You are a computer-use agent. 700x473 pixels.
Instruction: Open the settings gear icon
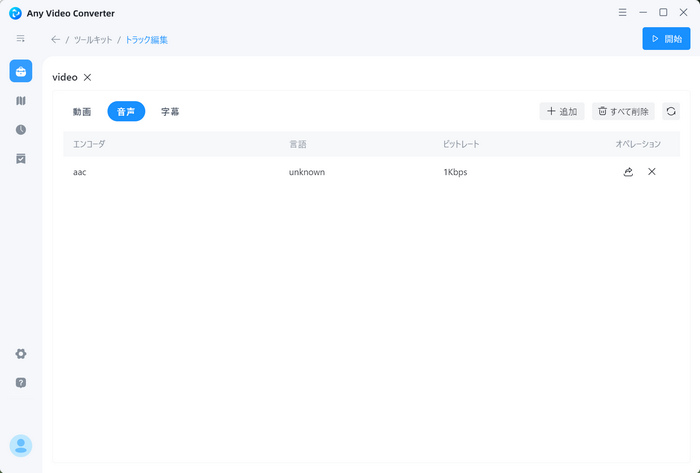(21, 354)
